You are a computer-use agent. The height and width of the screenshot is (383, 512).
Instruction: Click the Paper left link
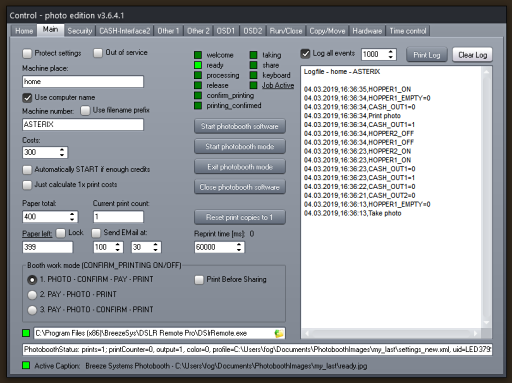tap(37, 233)
